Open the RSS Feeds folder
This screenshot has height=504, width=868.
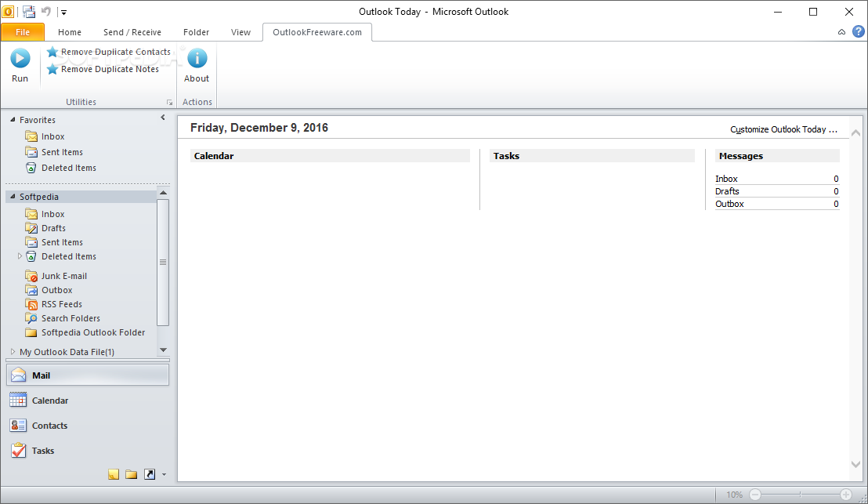53,304
